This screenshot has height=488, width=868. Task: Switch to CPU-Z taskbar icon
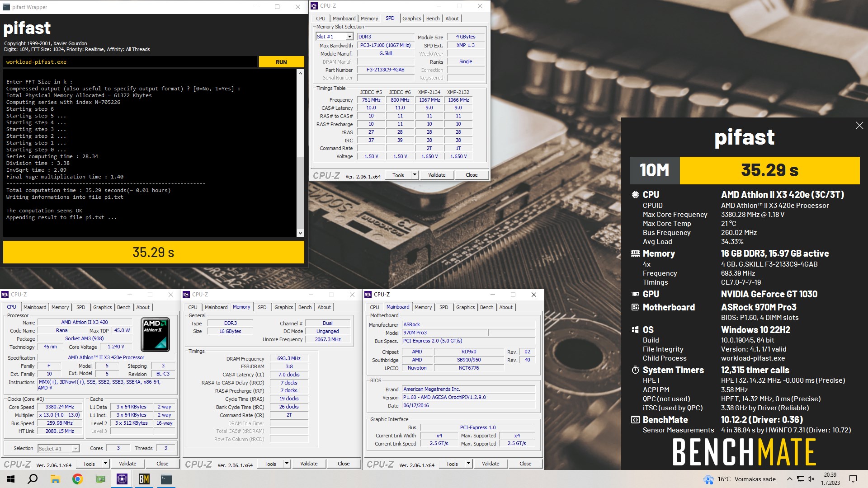click(122, 479)
